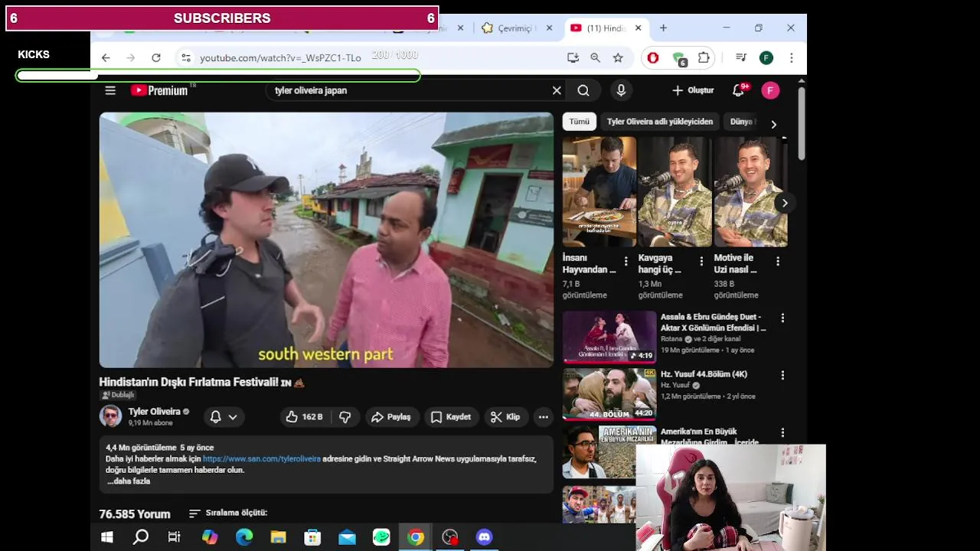
Task: Open subscription notification bell dropdown
Action: (x=224, y=417)
